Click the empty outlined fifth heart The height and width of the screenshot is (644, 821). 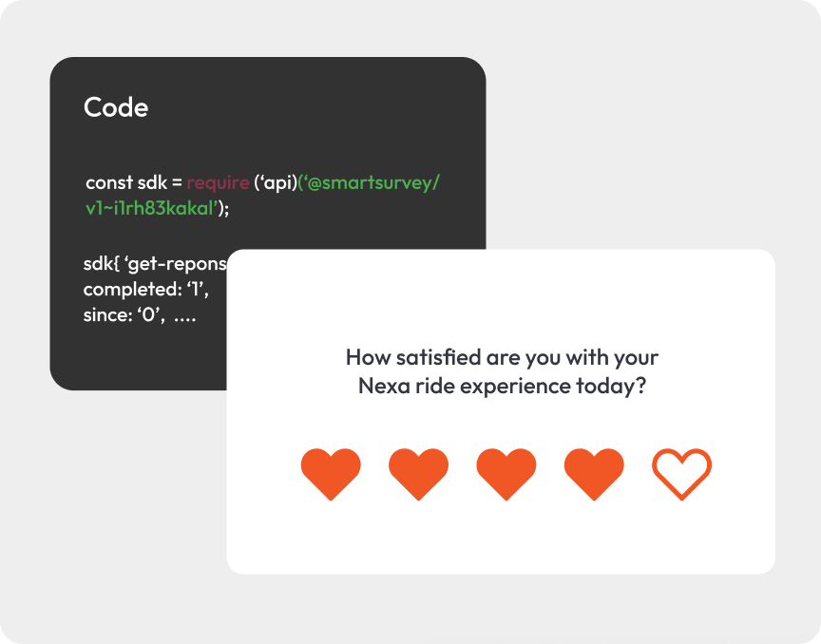(681, 473)
